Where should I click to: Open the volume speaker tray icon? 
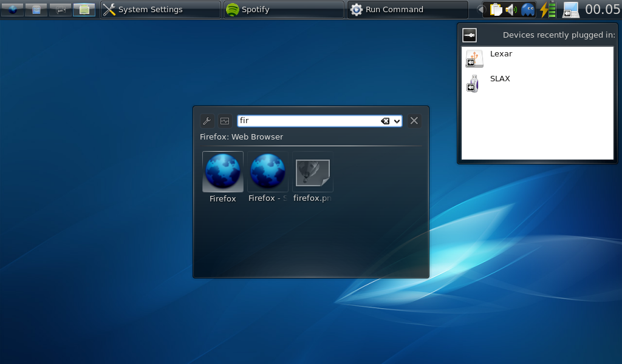point(511,10)
